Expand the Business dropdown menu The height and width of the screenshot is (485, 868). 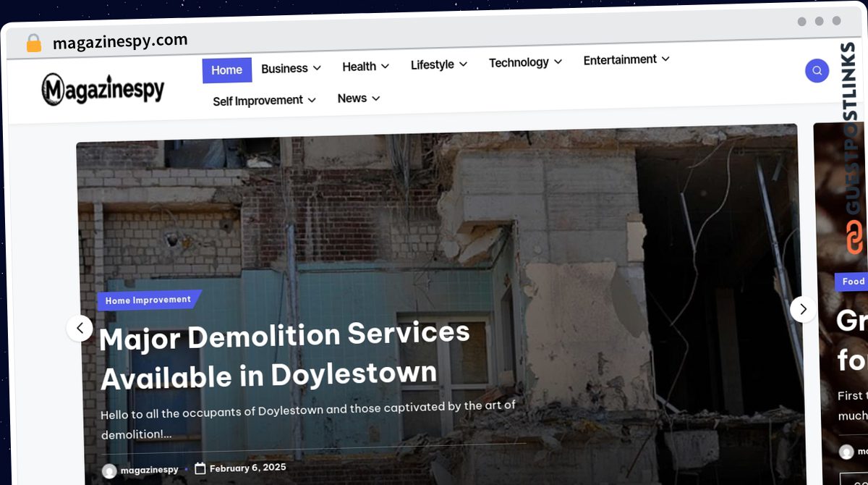pyautogui.click(x=291, y=69)
